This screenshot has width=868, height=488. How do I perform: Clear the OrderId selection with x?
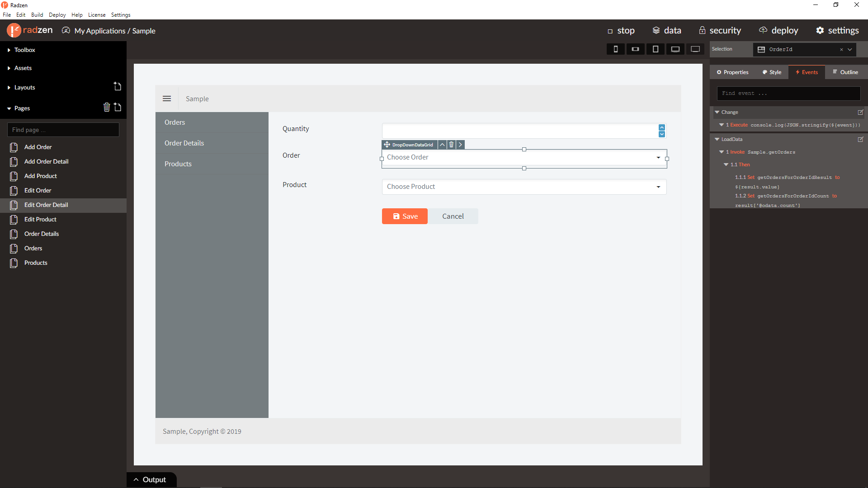tap(841, 50)
